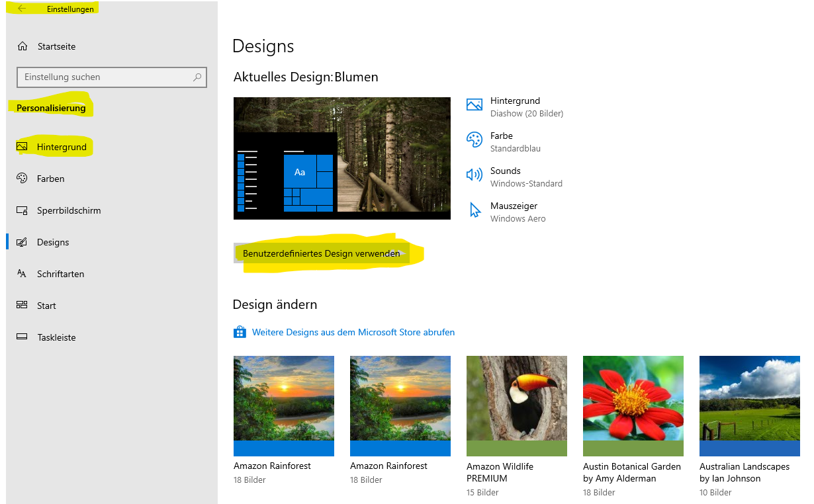The image size is (814, 504).
Task: Select the second Amazon Rainforest design thumbnail
Action: (400, 406)
